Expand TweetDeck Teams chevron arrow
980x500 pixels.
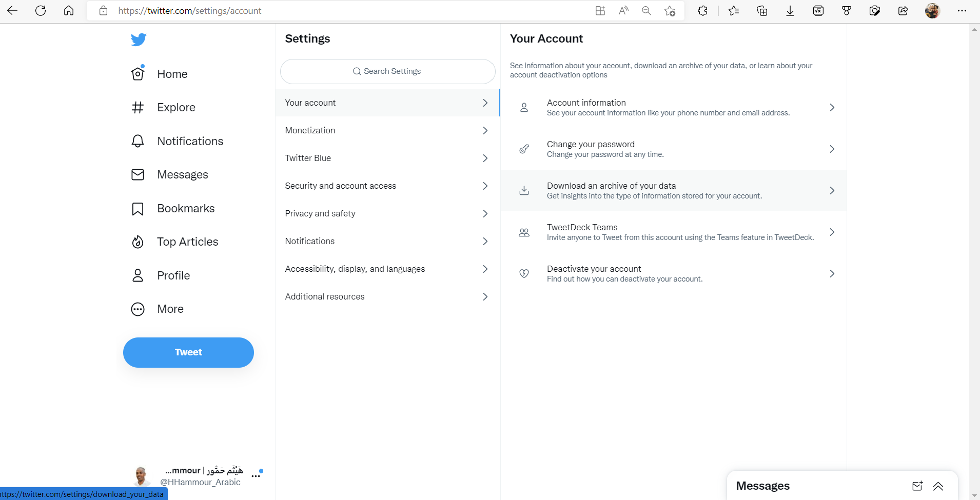pyautogui.click(x=832, y=232)
